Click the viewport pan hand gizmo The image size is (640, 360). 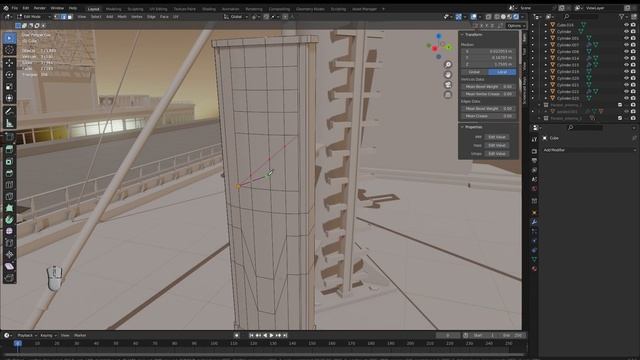pos(448,75)
